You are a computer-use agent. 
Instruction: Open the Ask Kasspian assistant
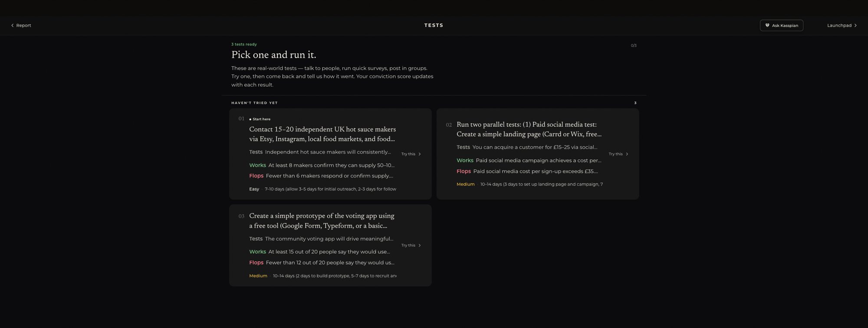[781, 26]
